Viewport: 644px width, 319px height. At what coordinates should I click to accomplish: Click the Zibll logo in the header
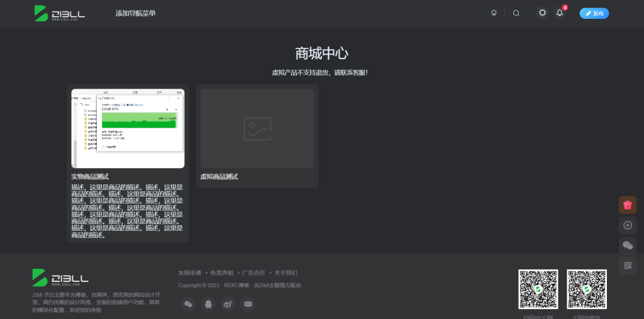tap(60, 14)
